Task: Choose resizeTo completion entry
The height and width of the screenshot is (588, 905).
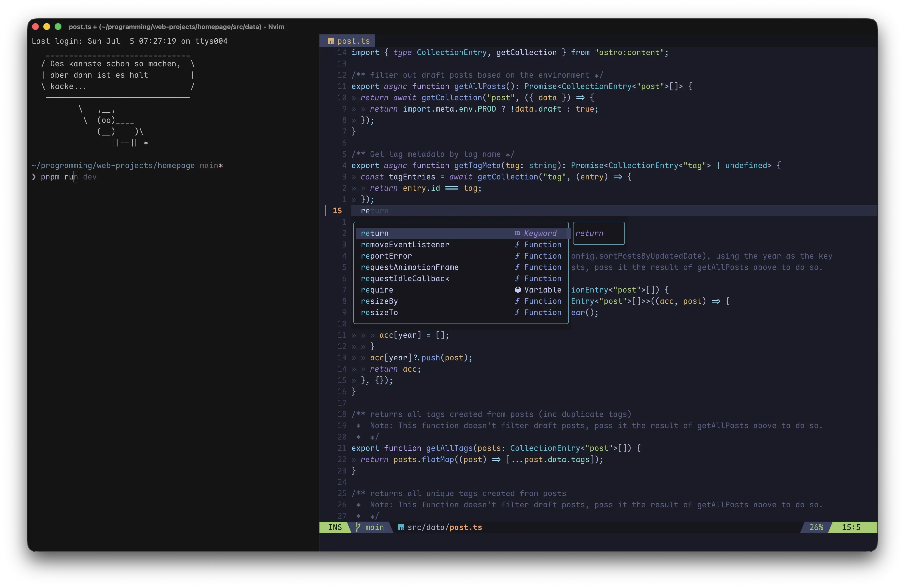Action: pyautogui.click(x=461, y=312)
